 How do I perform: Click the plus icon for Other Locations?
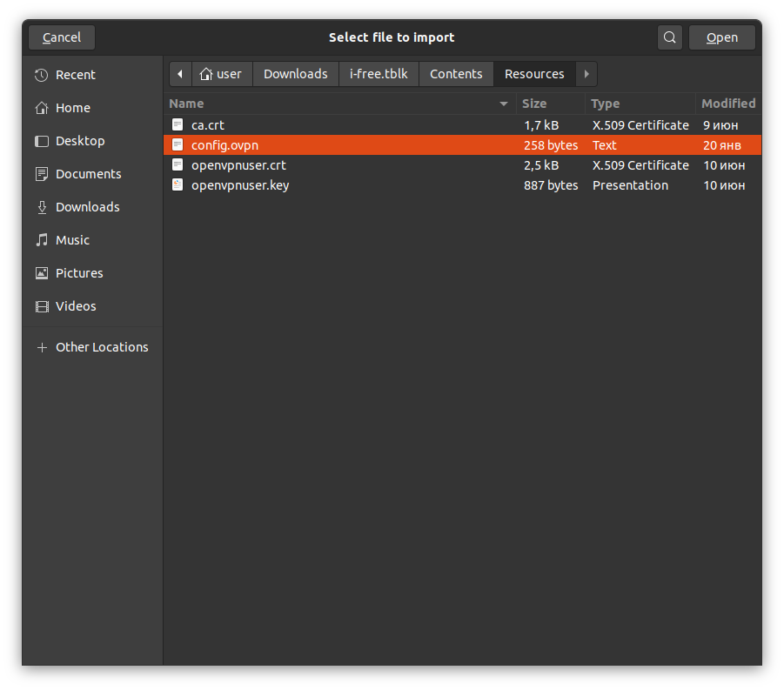point(41,347)
